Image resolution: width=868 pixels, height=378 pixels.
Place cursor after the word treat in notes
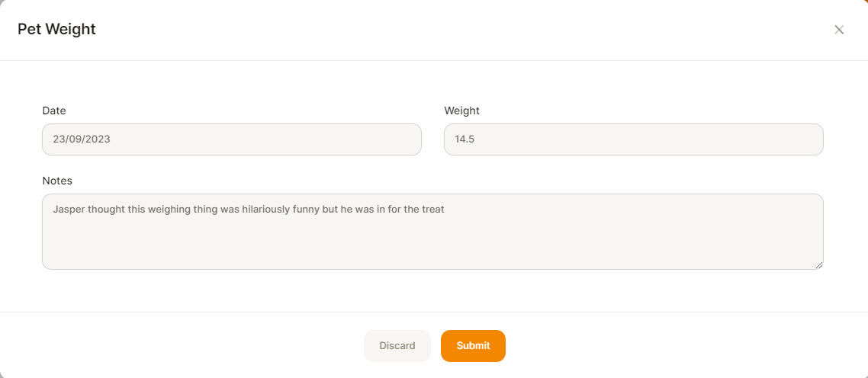[445, 210]
